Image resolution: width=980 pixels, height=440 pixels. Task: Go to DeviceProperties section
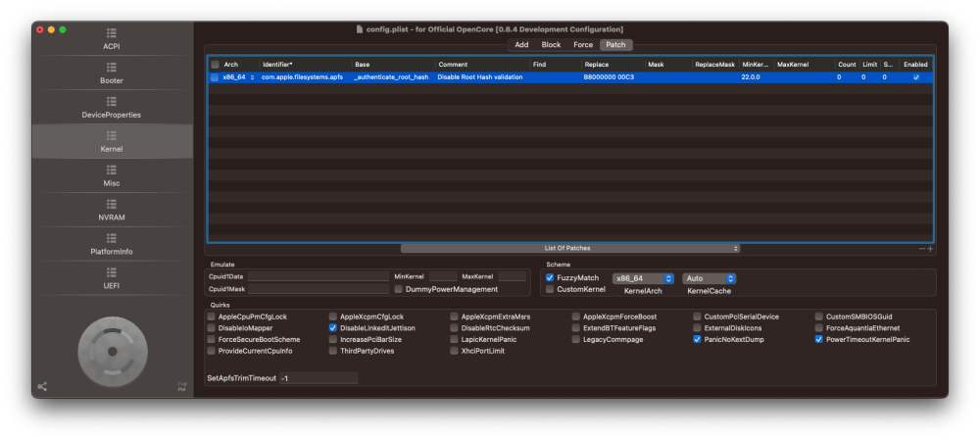(112, 108)
